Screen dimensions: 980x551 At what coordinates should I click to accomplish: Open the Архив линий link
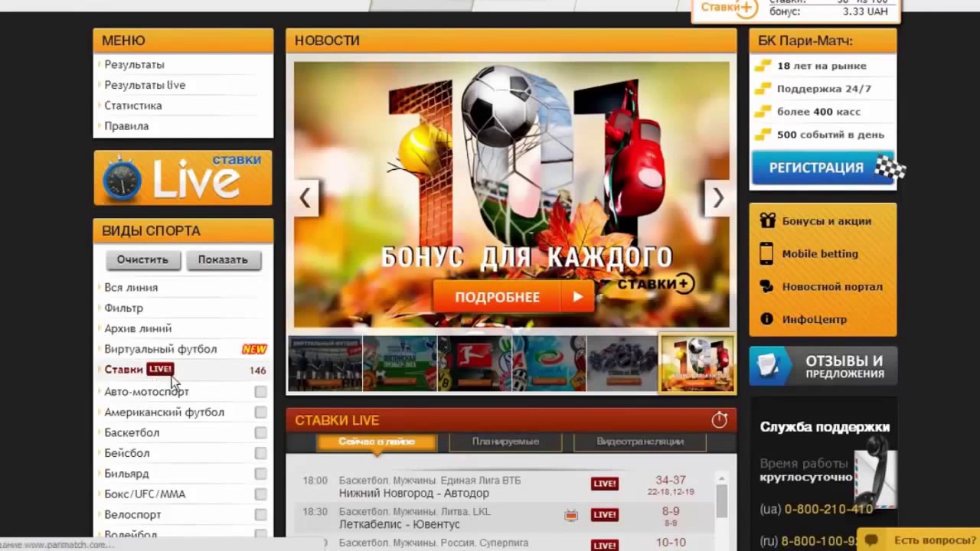[x=138, y=329]
